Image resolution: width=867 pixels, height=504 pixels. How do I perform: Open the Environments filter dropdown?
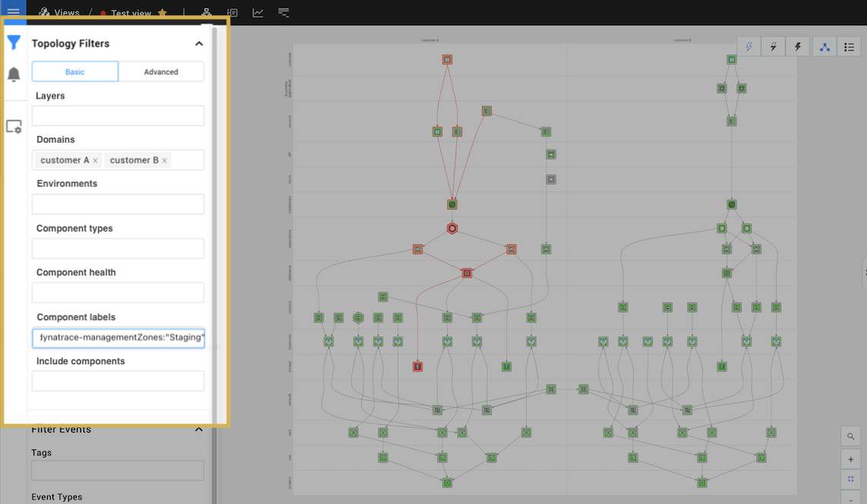point(118,204)
